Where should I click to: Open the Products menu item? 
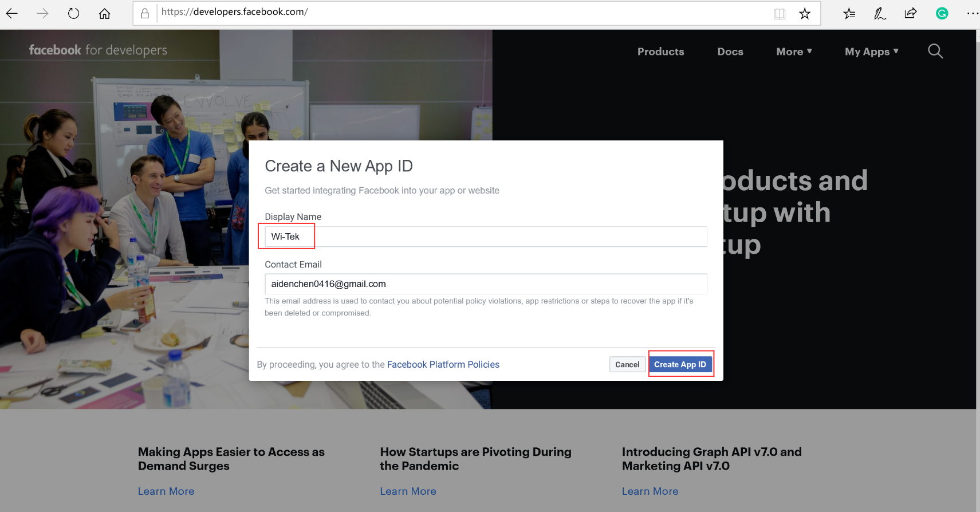coord(660,52)
